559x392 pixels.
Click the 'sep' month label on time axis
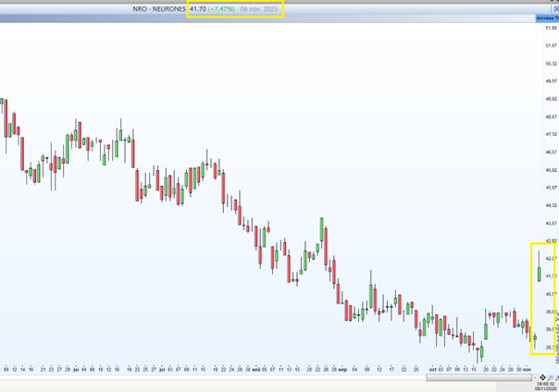point(342,370)
